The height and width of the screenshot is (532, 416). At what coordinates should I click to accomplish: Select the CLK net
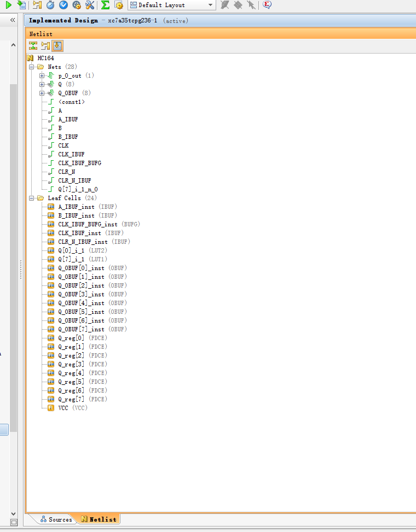63,145
